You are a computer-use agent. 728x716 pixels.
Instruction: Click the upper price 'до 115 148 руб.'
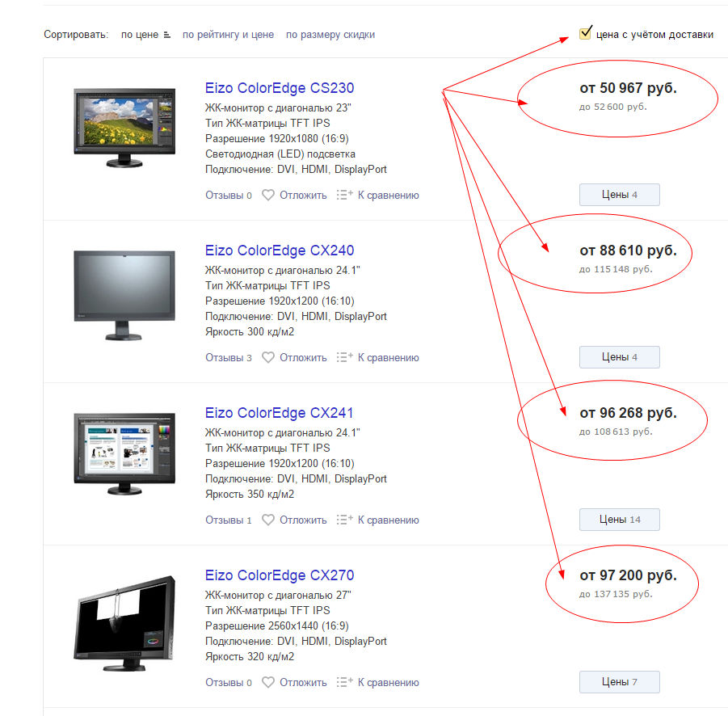click(616, 269)
